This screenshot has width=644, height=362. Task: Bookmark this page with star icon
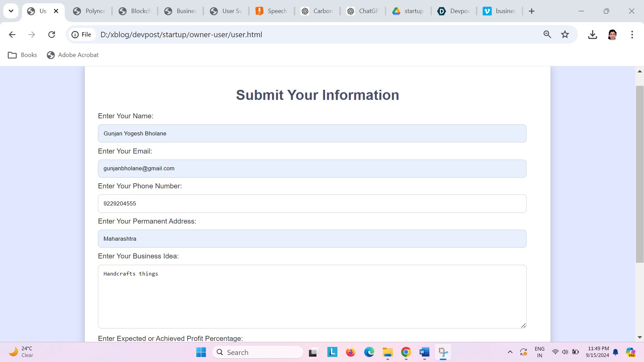click(565, 35)
